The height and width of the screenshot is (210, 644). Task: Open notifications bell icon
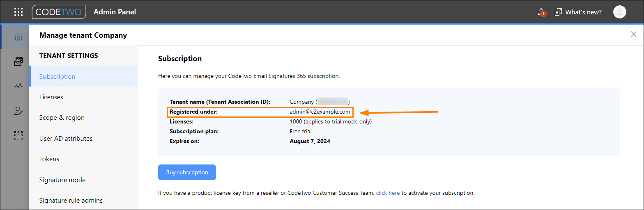click(x=541, y=12)
